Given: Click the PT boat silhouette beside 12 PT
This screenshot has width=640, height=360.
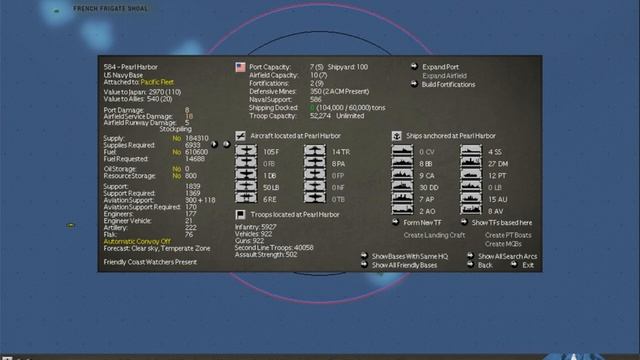Looking at the screenshot, I should (x=471, y=175).
